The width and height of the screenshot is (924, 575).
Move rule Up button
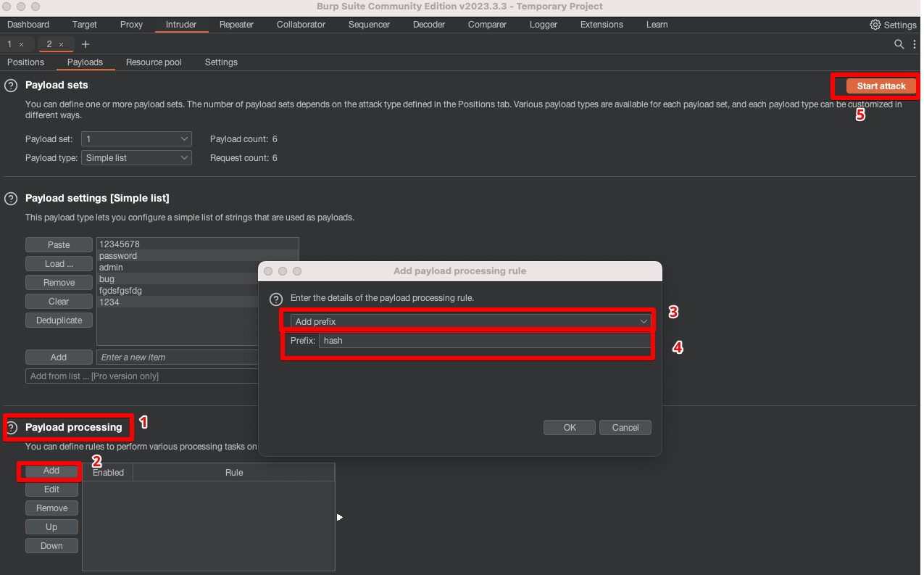pos(51,527)
